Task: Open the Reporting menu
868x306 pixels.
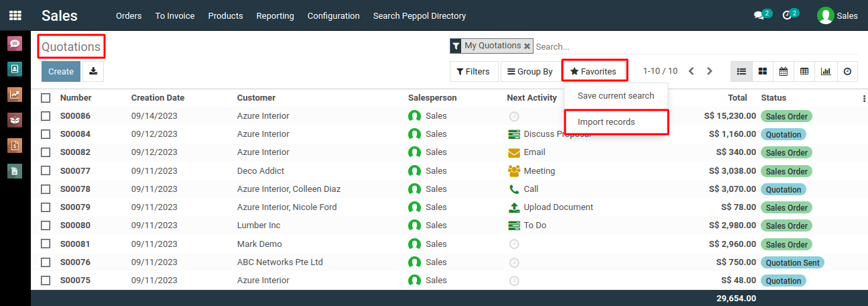Action: (x=275, y=15)
